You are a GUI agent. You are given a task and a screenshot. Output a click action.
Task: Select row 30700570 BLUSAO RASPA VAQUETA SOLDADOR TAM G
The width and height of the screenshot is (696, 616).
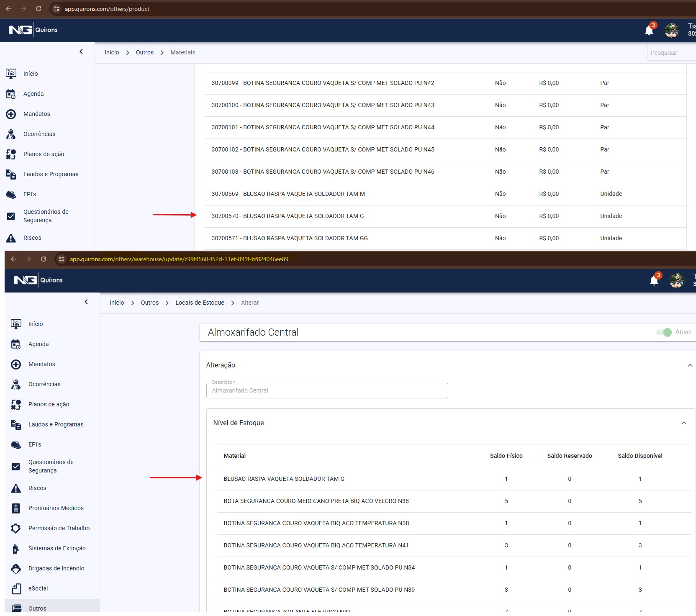coord(445,216)
